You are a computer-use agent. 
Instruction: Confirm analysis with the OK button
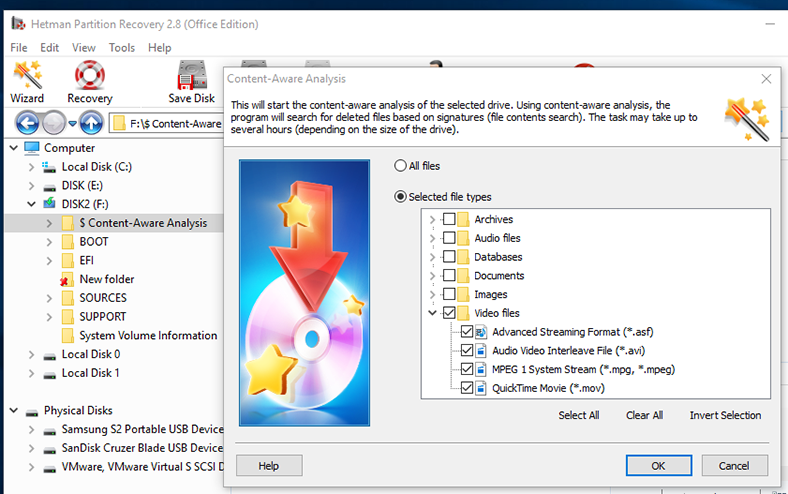point(658,465)
